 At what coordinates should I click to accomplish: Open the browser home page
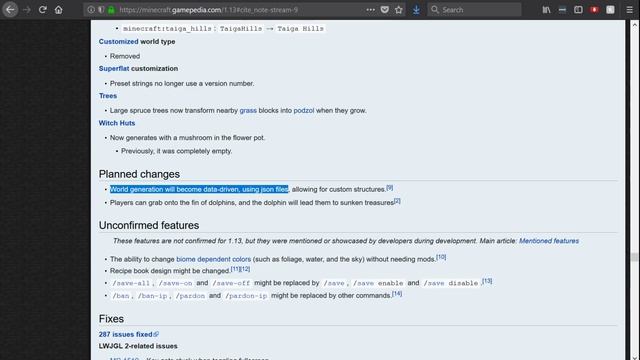pos(58,9)
